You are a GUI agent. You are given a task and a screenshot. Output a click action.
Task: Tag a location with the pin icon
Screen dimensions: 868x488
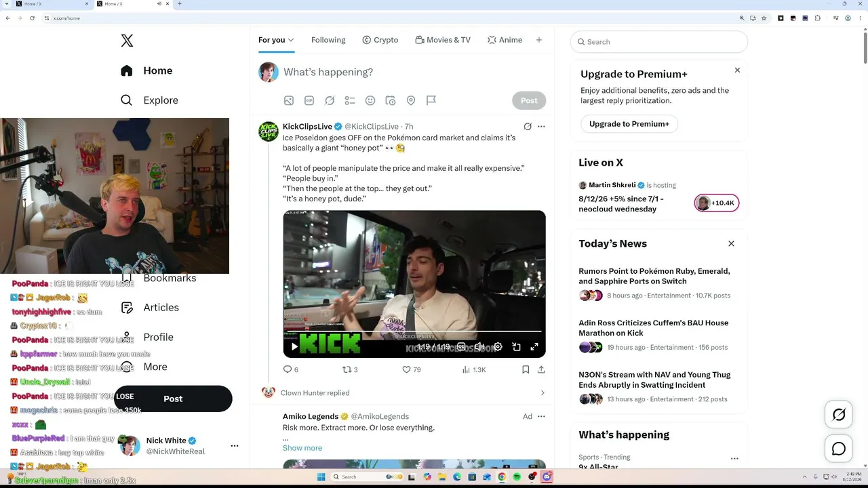411,100
